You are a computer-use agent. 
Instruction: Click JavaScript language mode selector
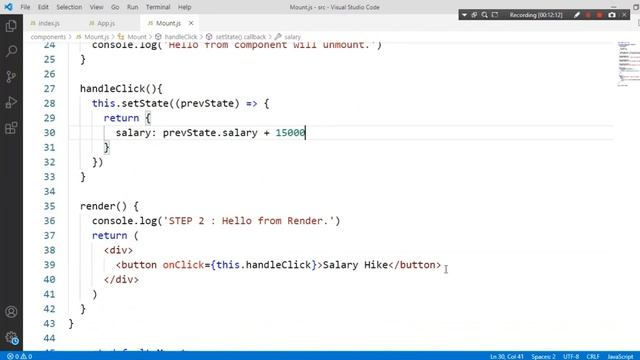[620, 356]
